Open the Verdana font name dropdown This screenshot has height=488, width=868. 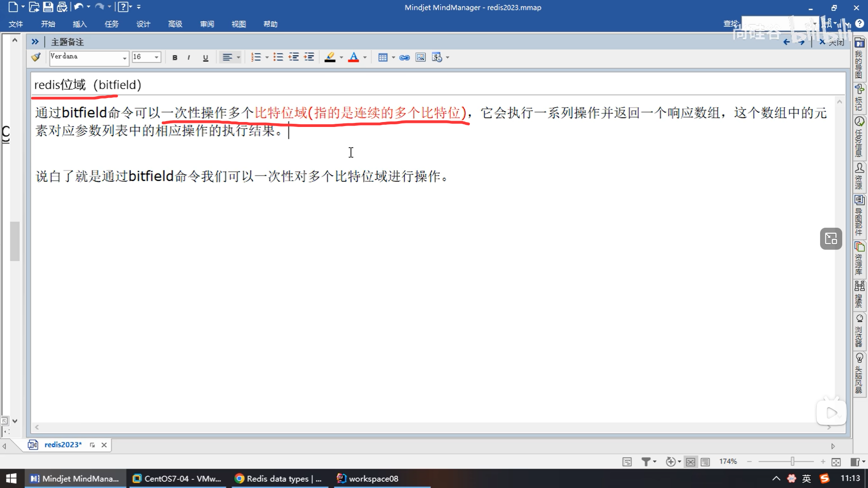tap(124, 58)
